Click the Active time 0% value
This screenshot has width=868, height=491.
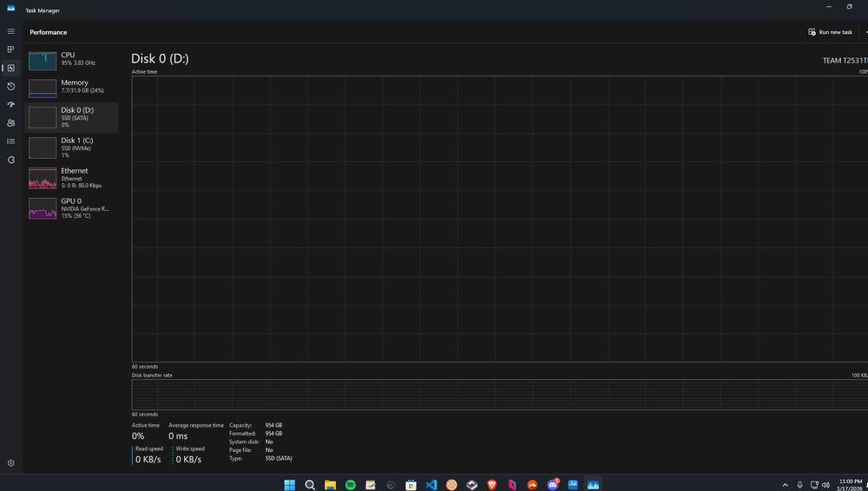pos(138,436)
